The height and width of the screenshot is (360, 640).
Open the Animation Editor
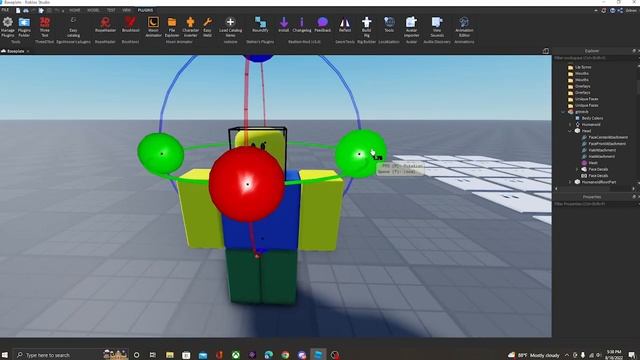pos(464,27)
